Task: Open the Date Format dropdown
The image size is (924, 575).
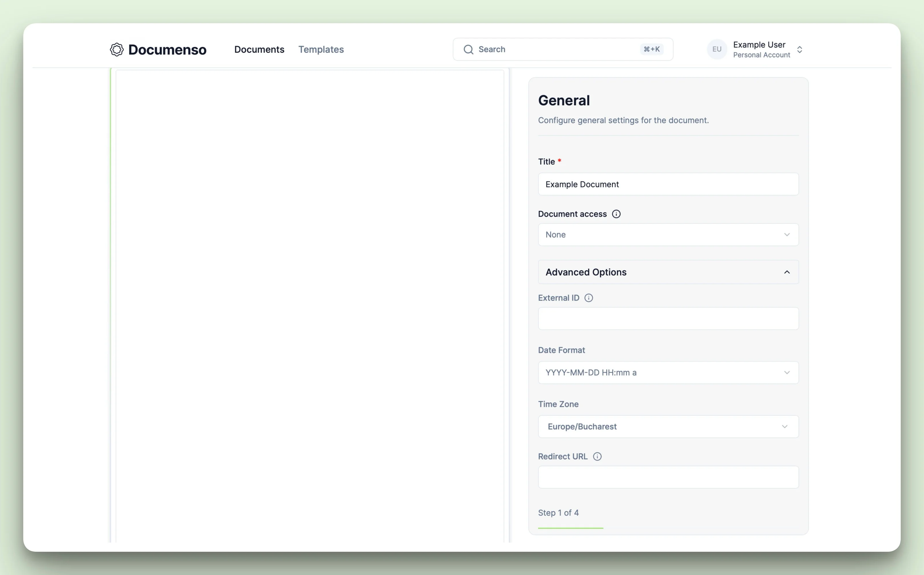Action: (x=668, y=373)
